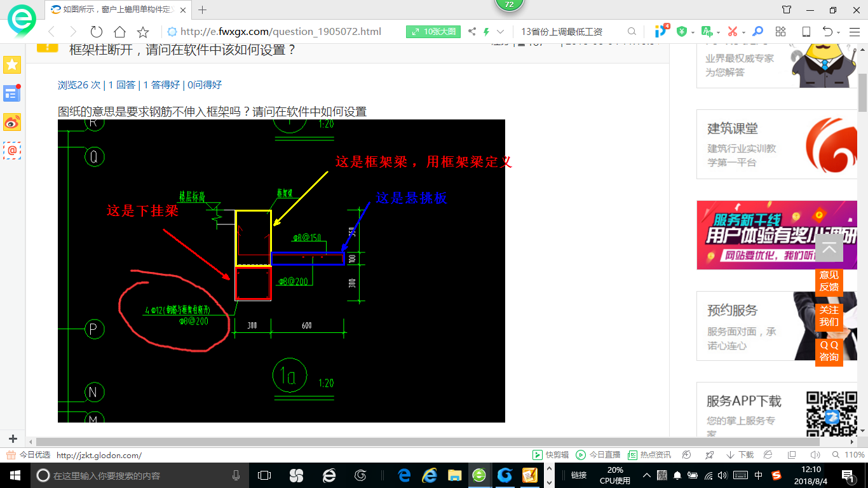Go forward with the forward arrow
This screenshot has height=488, width=868.
click(x=73, y=32)
